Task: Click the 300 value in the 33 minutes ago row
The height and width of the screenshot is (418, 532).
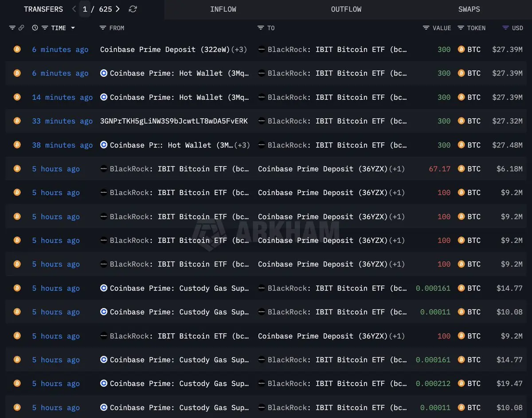Action: coord(444,121)
